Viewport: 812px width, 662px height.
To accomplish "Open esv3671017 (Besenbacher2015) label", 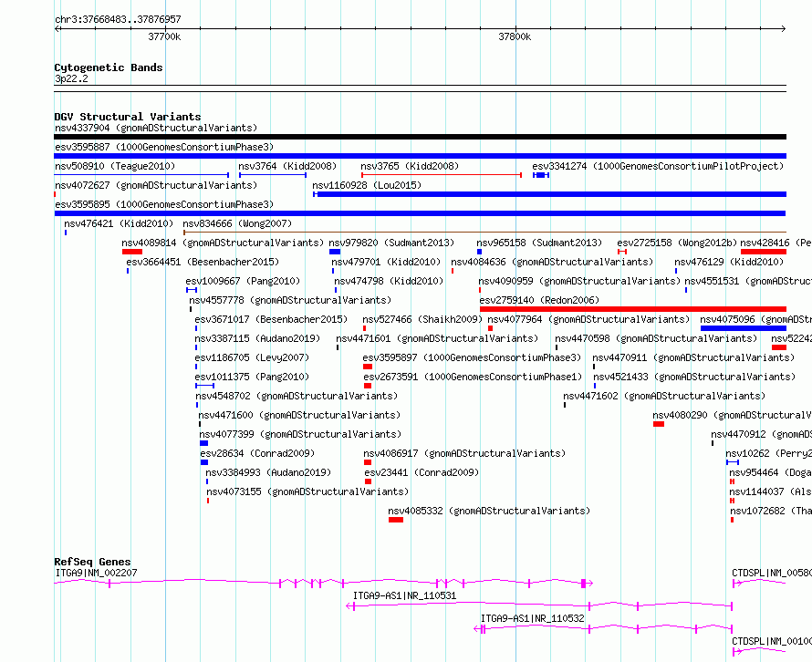I will (271, 319).
